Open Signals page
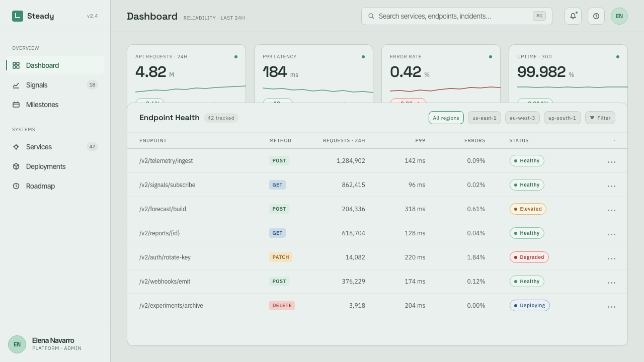 point(55,85)
